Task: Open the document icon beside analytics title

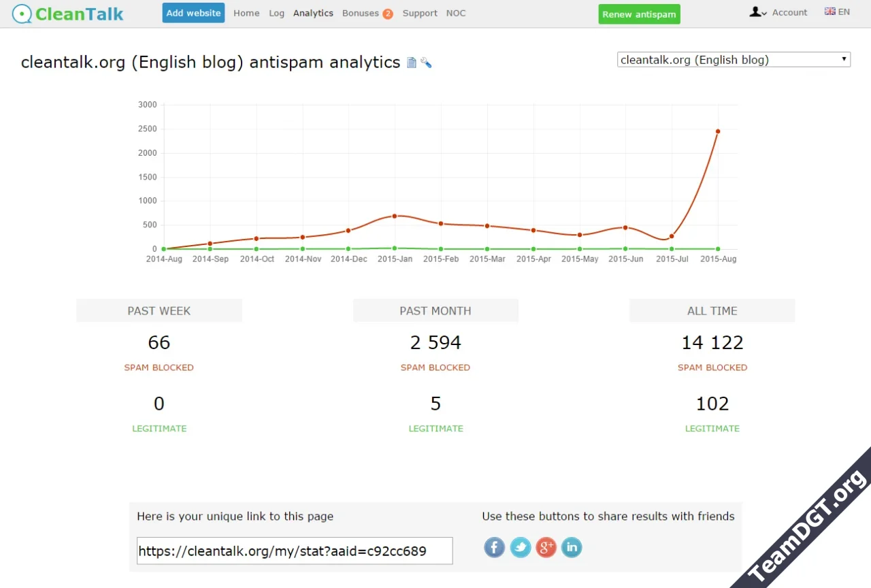Action: point(412,63)
